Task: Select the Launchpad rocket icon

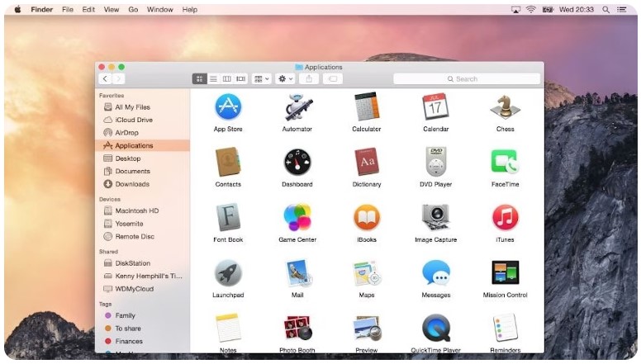Action: click(228, 273)
